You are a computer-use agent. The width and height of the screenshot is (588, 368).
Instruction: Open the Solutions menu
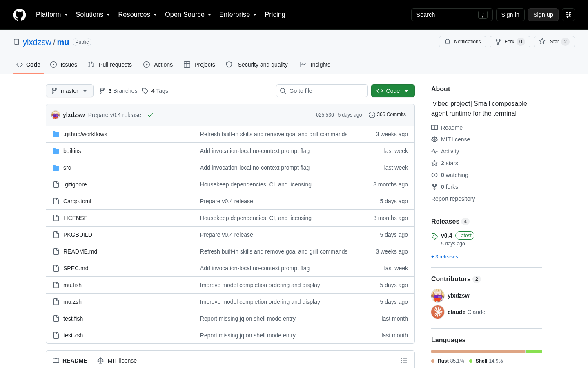click(93, 15)
